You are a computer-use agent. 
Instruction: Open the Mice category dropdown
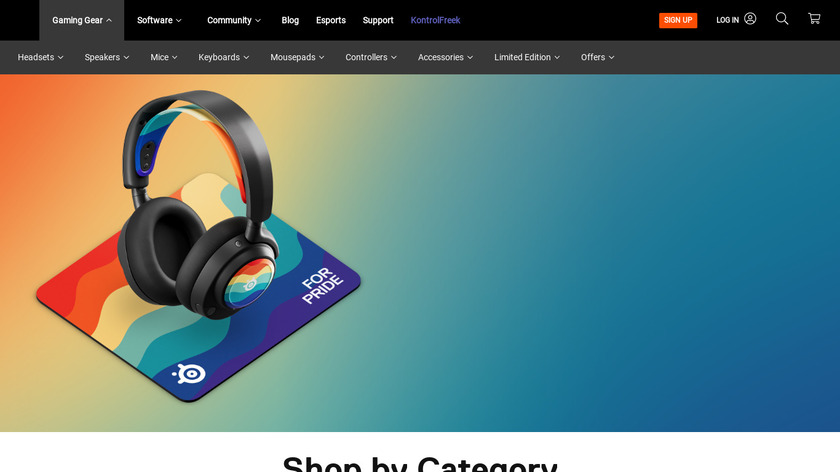click(x=163, y=57)
